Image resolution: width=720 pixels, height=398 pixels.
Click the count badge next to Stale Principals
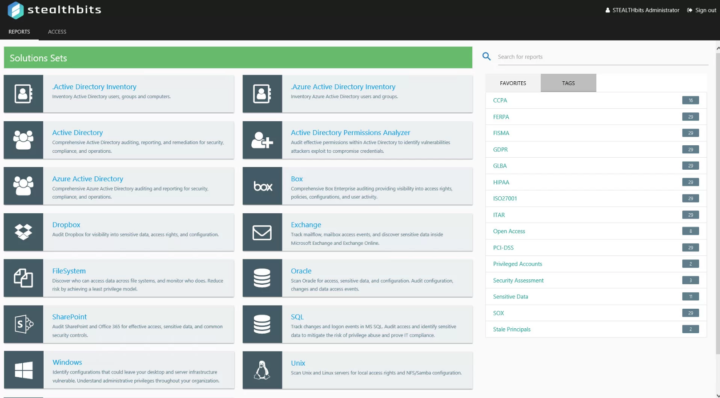690,329
